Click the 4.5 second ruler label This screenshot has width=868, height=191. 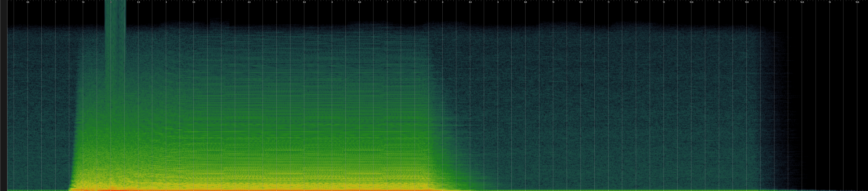tap(249, 2)
